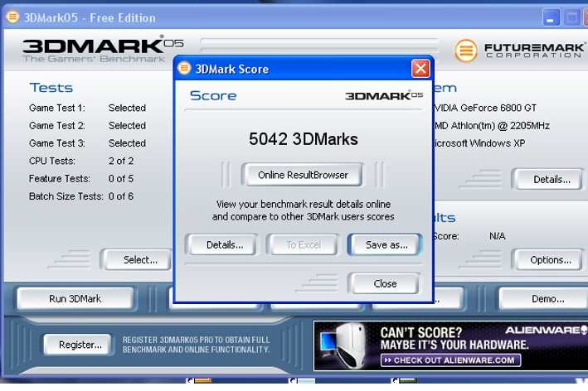Click the 'Game Test 3:' label
The width and height of the screenshot is (588, 391).
56,143
